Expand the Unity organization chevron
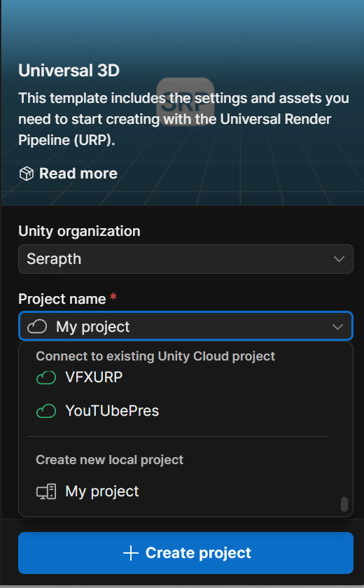This screenshot has width=364, height=588. point(339,259)
